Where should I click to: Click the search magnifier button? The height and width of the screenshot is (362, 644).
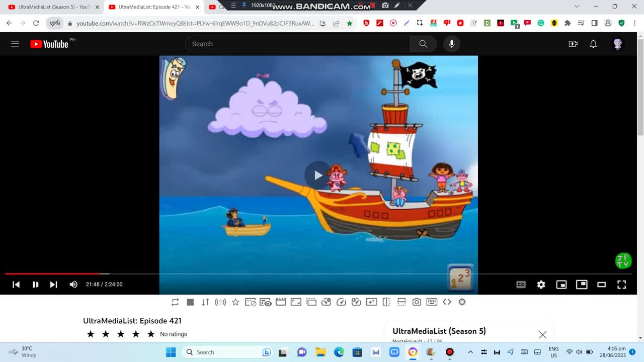tap(423, 44)
